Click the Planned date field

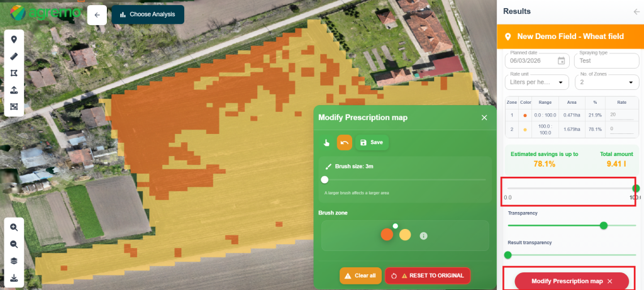click(x=537, y=61)
